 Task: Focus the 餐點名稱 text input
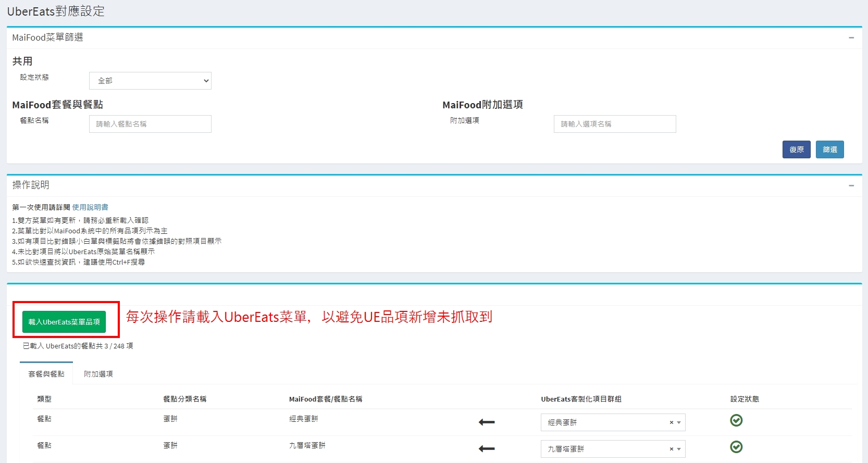[x=150, y=124]
